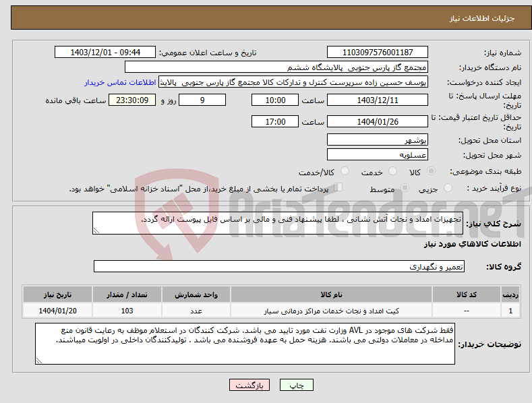Screen dimensions: 532x403
Task: Click the تاریخ نیاز column header
Action: (57, 294)
